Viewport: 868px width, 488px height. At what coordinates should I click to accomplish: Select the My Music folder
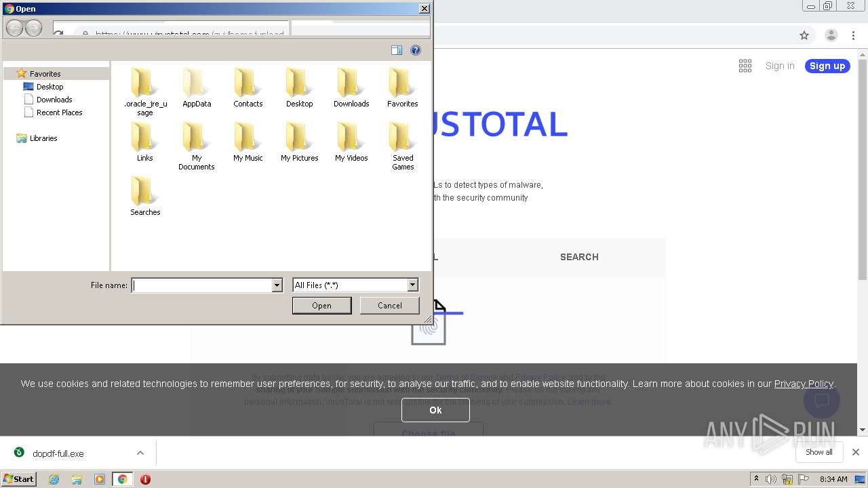248,142
